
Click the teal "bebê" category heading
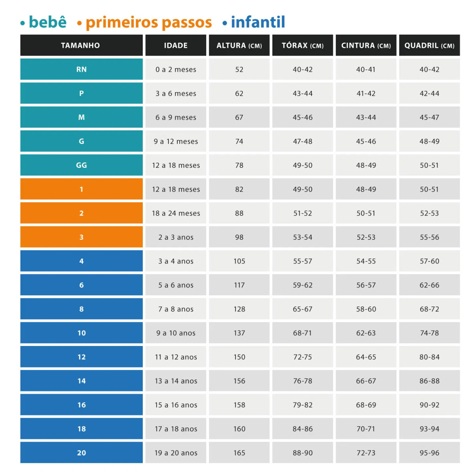tap(47, 23)
